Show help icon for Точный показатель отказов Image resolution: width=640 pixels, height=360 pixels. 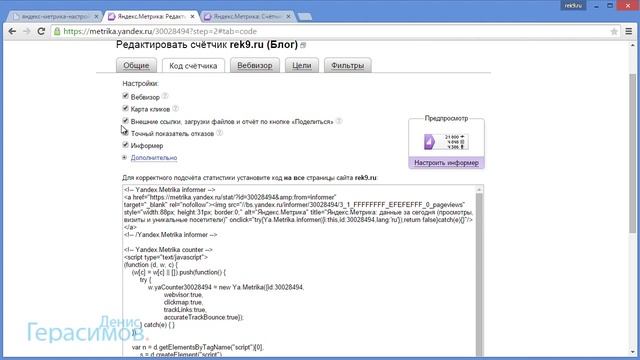click(219, 133)
